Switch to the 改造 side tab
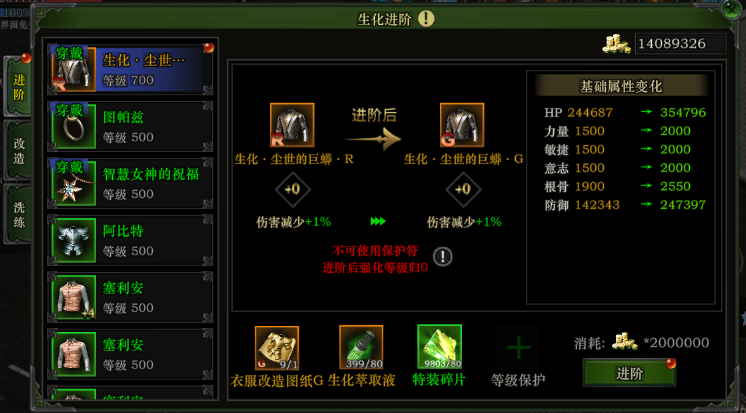Screen dimensions: 746x413 19,151
